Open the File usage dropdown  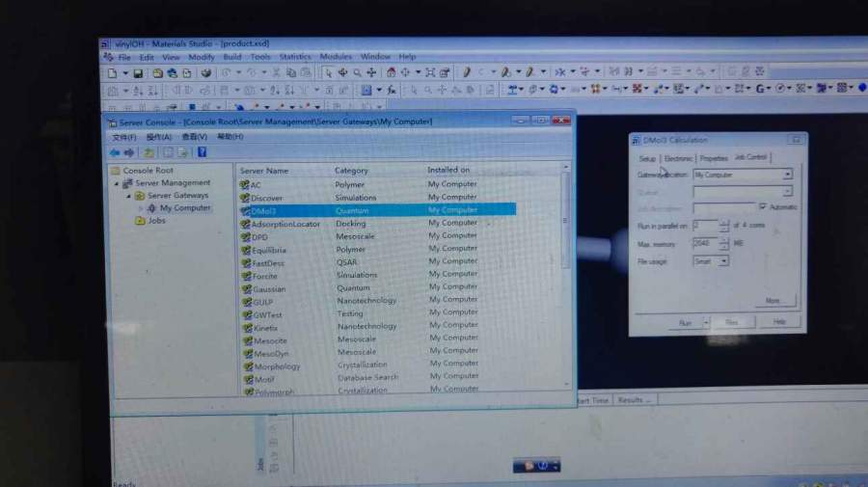[x=723, y=261]
